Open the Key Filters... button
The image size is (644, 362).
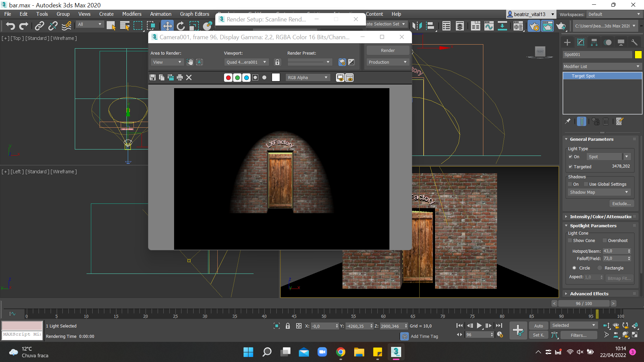(579, 335)
